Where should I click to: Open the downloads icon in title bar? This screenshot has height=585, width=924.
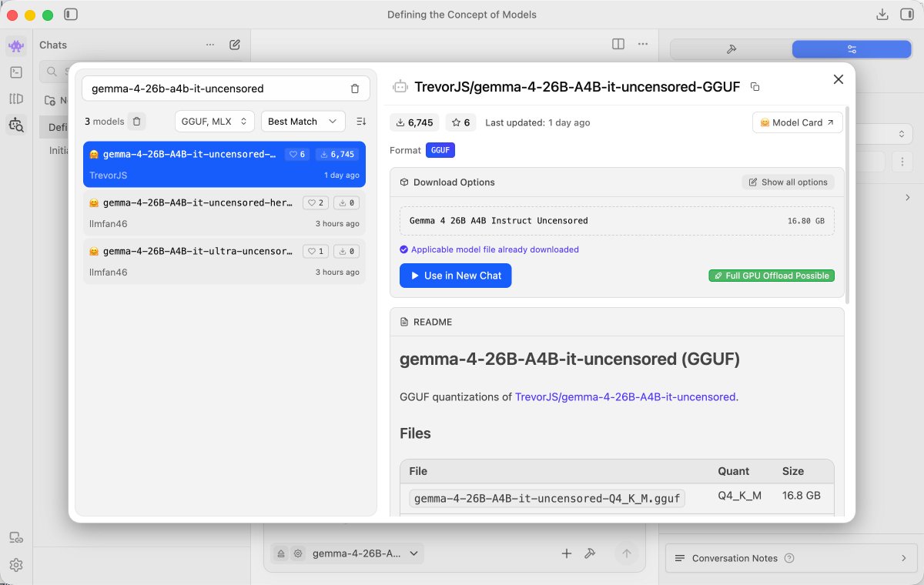click(882, 15)
